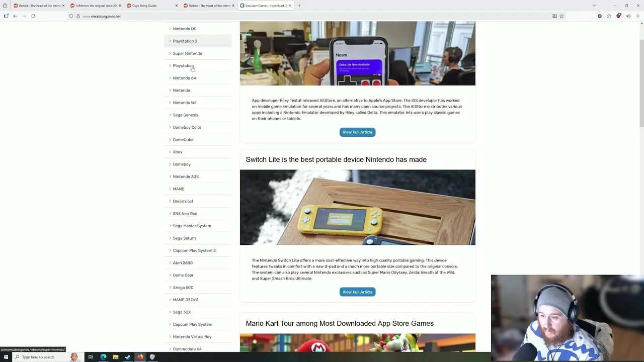
Task: Select the Emulator Games tab
Action: pos(265,6)
